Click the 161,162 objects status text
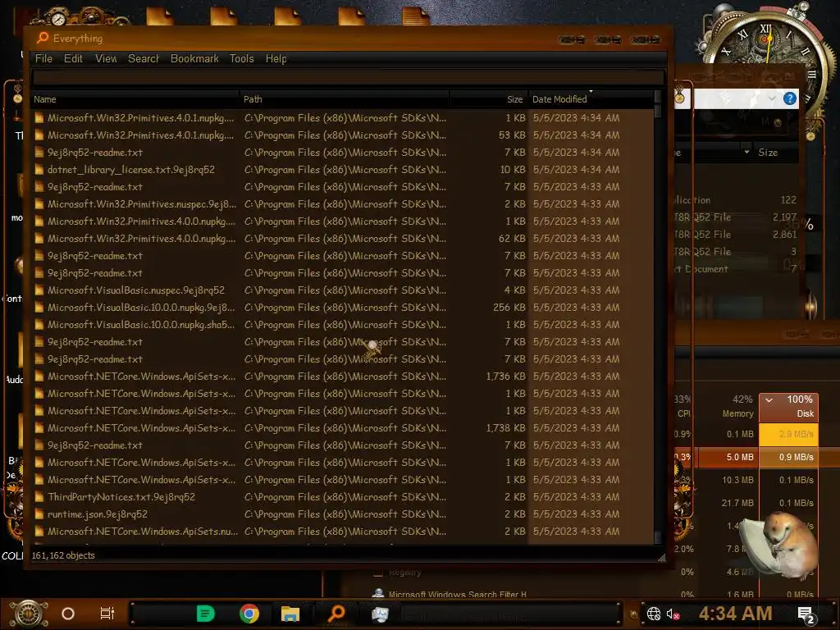 tap(63, 555)
